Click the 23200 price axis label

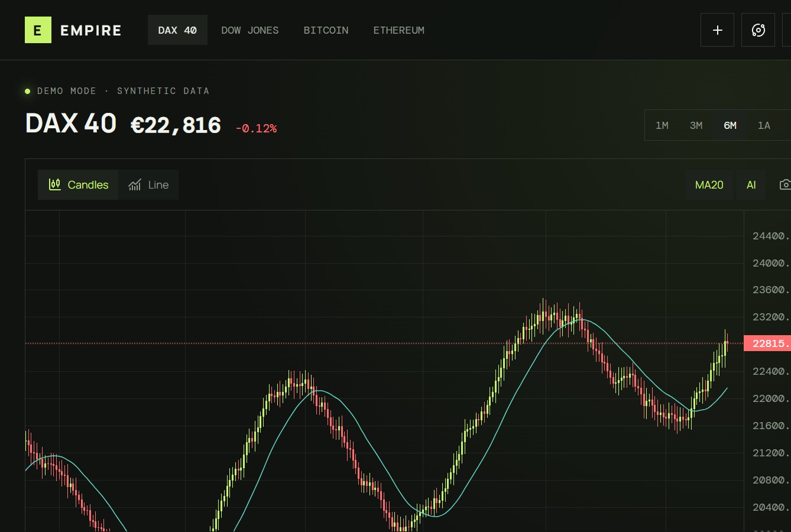pos(771,317)
